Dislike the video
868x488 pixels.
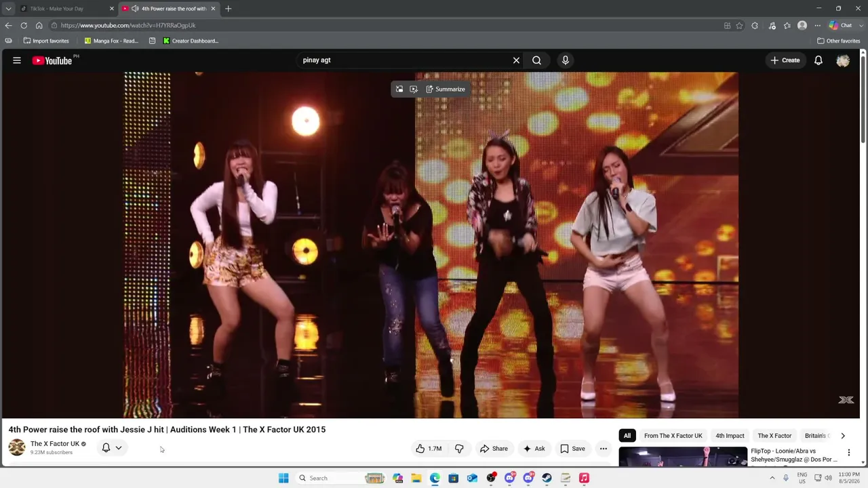coord(459,448)
